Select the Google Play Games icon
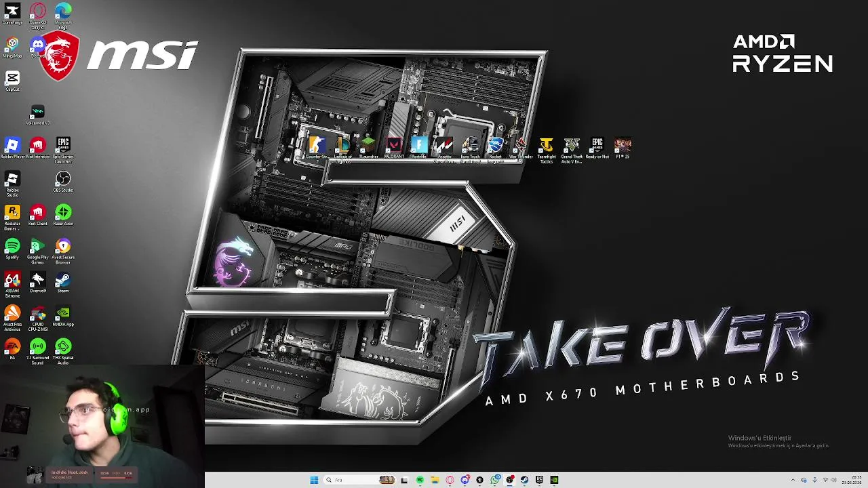Image resolution: width=868 pixels, height=488 pixels. click(x=38, y=251)
